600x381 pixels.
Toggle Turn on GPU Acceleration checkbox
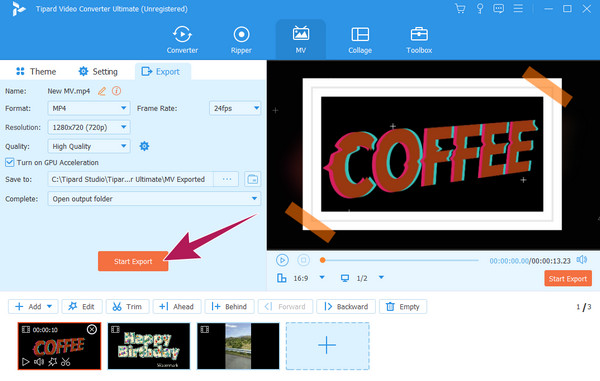click(x=10, y=162)
